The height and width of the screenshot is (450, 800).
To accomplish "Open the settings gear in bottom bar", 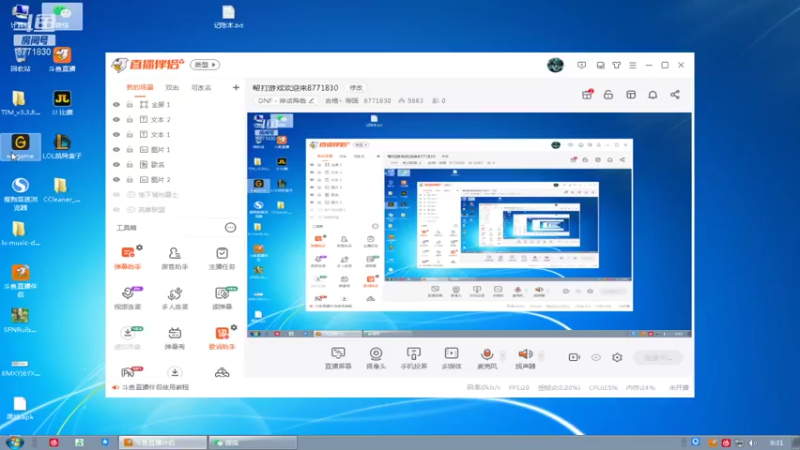I will tap(617, 357).
